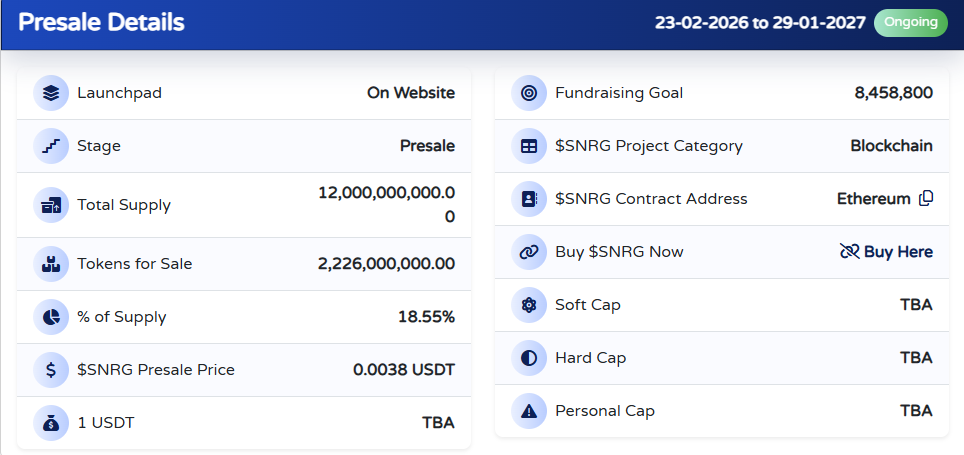Click the Personal Cap label
The height and width of the screenshot is (455, 964).
(605, 411)
